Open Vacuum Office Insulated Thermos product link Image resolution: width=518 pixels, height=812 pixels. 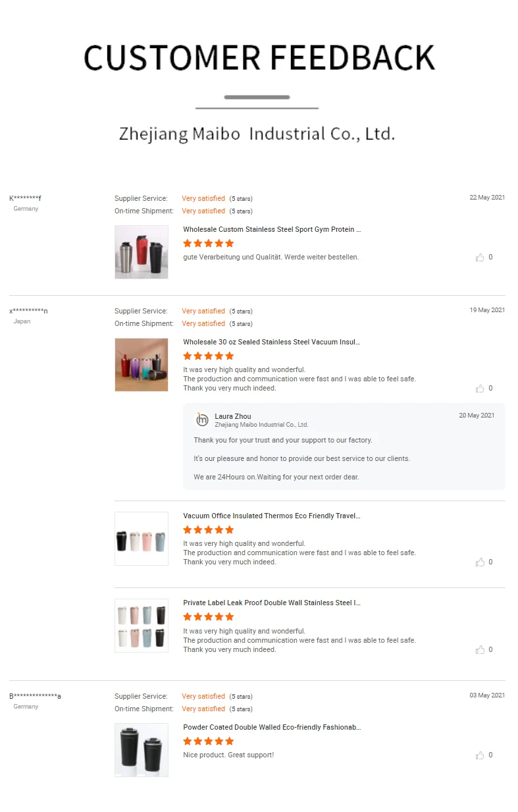[272, 516]
